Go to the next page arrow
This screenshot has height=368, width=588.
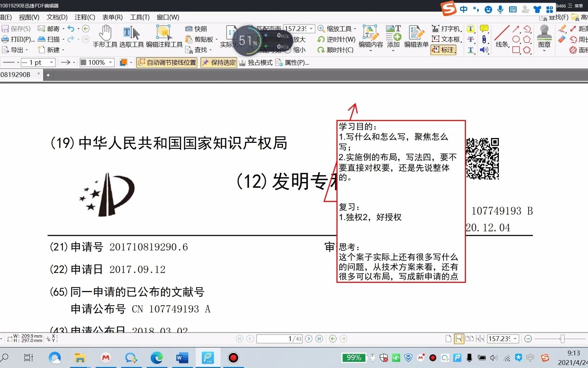tap(309, 339)
